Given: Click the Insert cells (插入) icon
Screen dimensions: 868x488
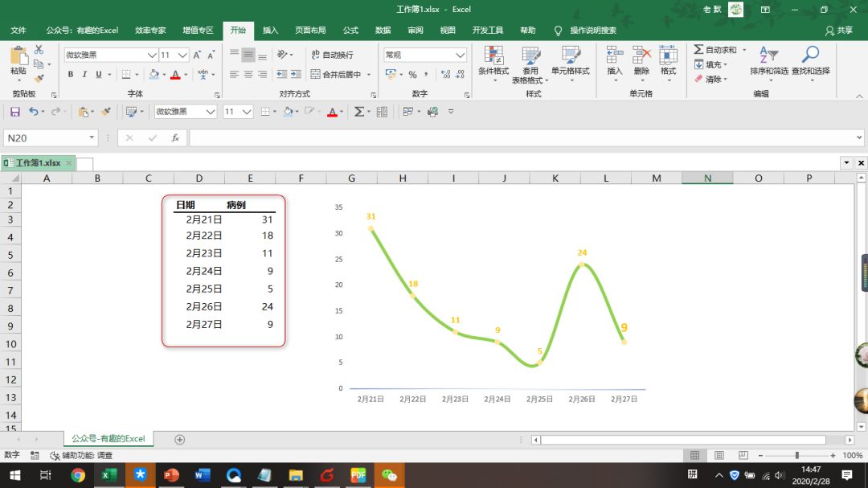Looking at the screenshot, I should (614, 60).
